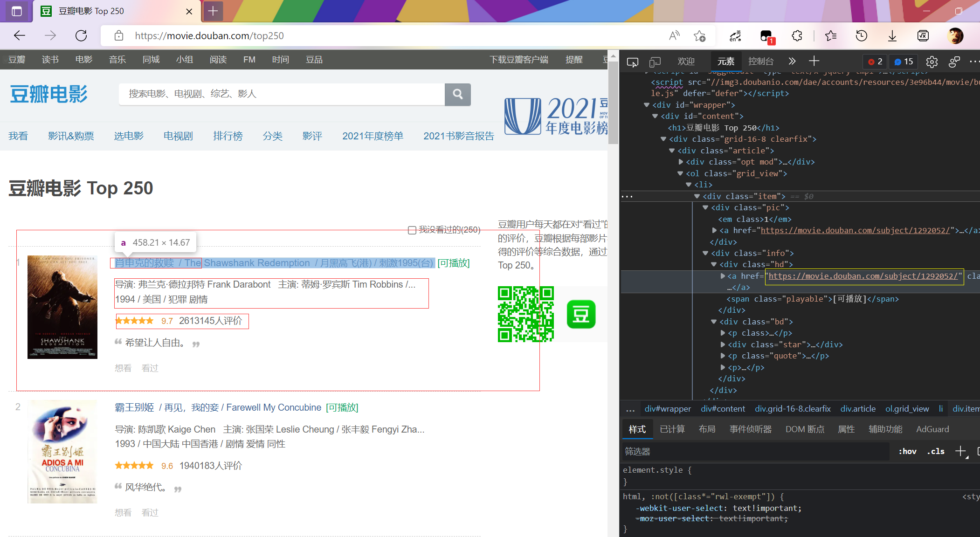
Task: Click the browser address bar URL
Action: (x=209, y=36)
